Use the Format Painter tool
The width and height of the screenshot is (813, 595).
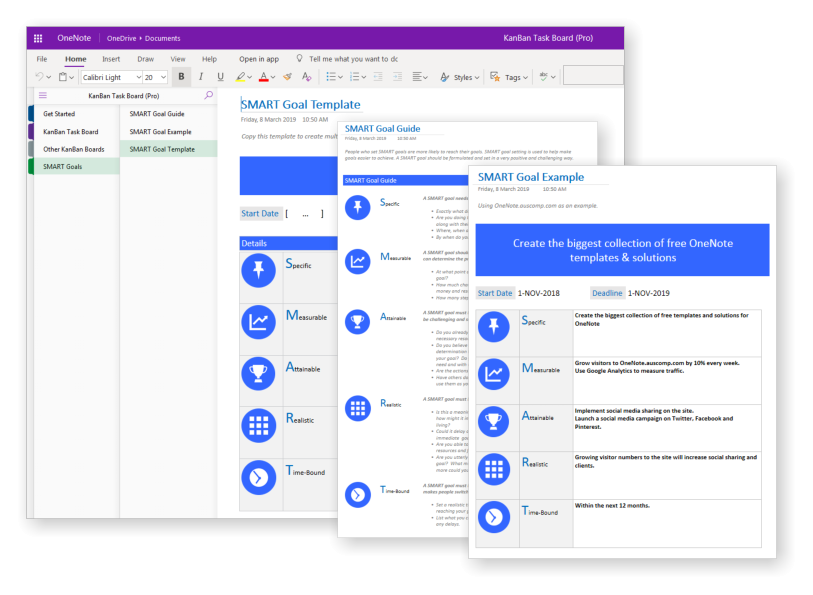click(x=286, y=75)
